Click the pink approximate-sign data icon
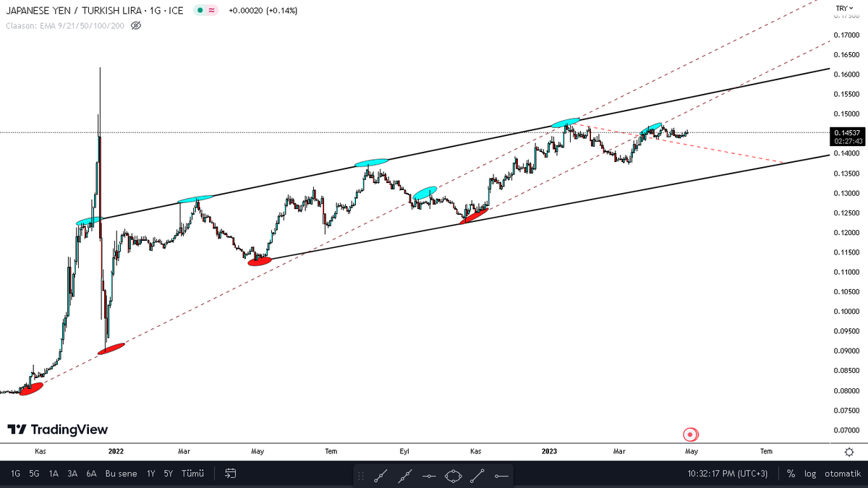Screen dimensions: 868x488 211,11
